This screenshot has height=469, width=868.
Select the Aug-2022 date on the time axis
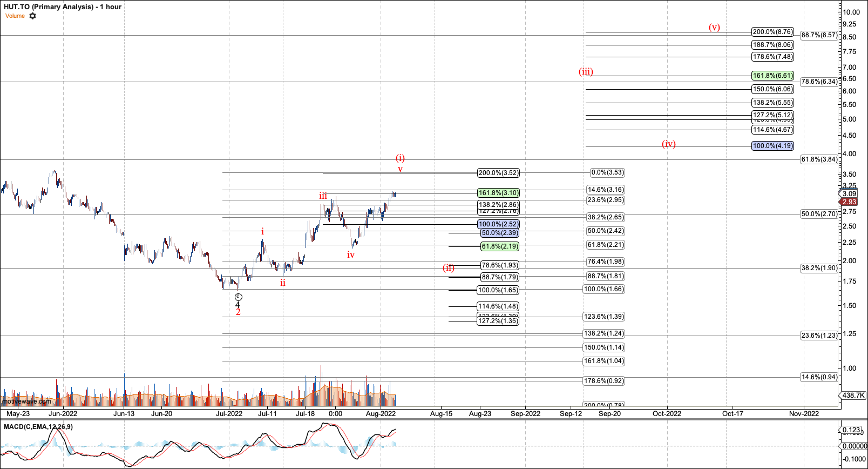(381, 414)
